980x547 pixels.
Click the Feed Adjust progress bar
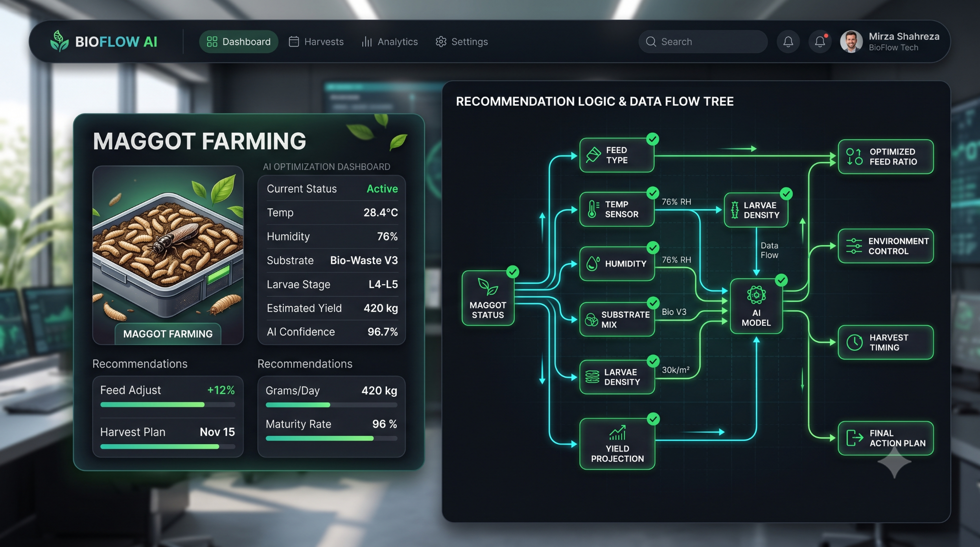point(168,405)
